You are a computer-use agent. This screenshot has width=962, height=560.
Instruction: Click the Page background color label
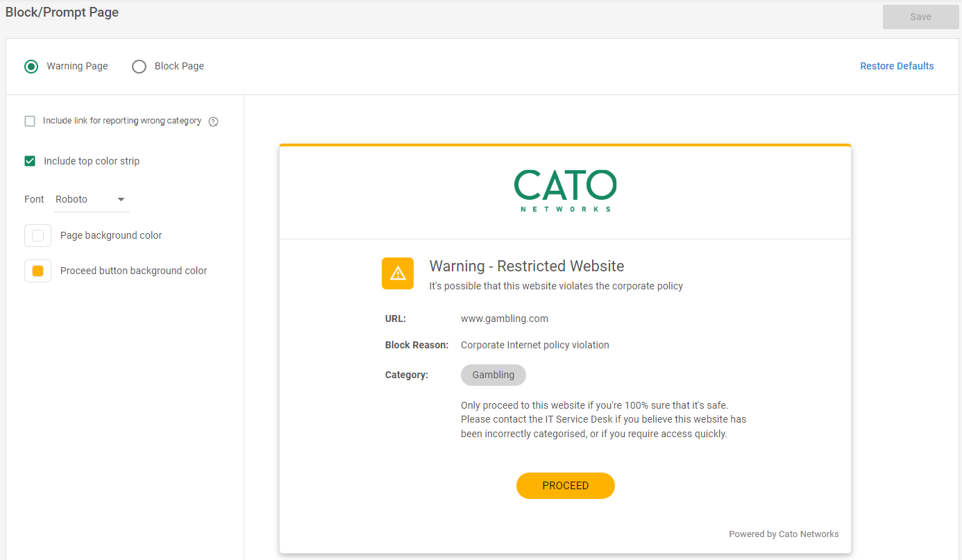point(111,236)
